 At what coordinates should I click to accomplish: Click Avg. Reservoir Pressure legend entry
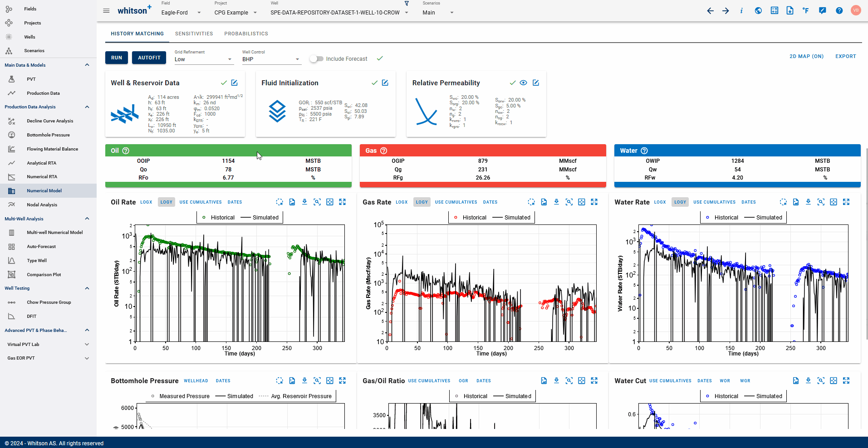[x=295, y=396]
